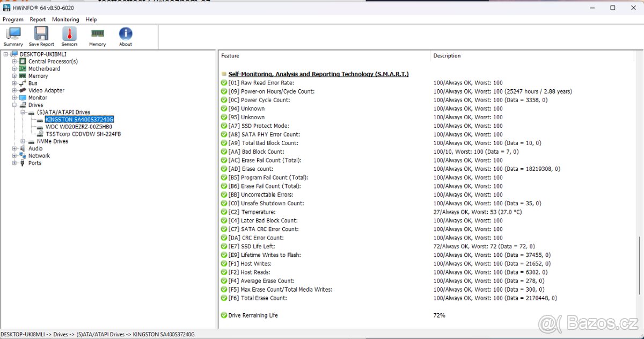Select the (S)ATA/ATAPI Drives node
This screenshot has width=644, height=339.
tap(63, 112)
